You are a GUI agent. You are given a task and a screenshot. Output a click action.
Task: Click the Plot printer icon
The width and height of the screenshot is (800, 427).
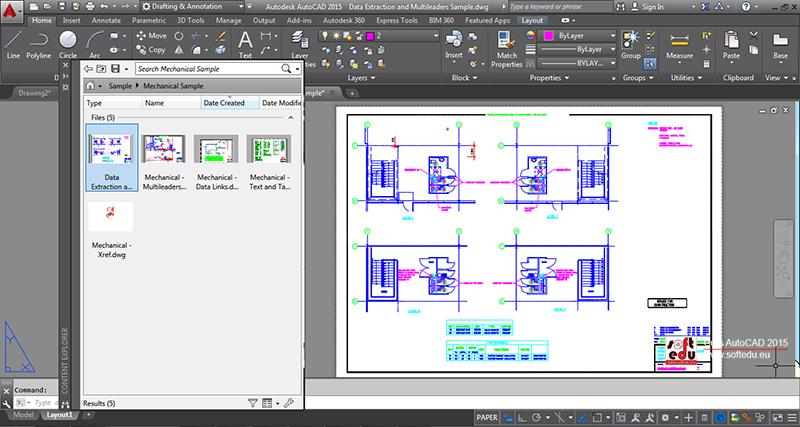coord(90,7)
